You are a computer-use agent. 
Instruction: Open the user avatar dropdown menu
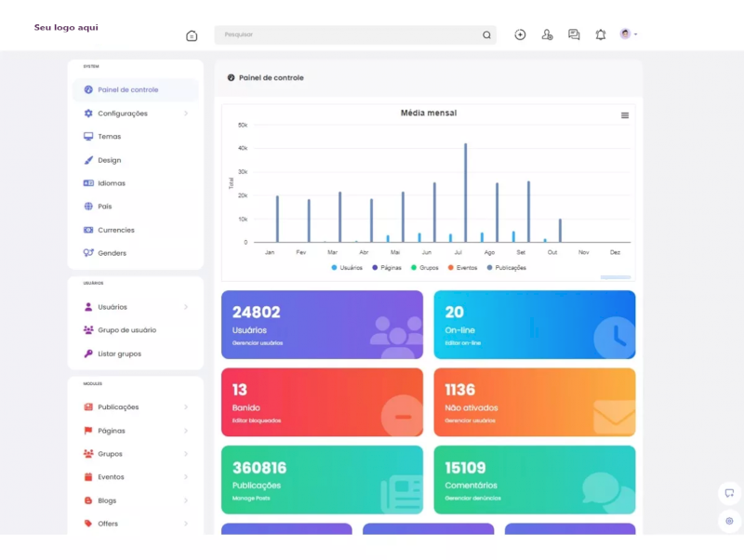[x=629, y=34]
